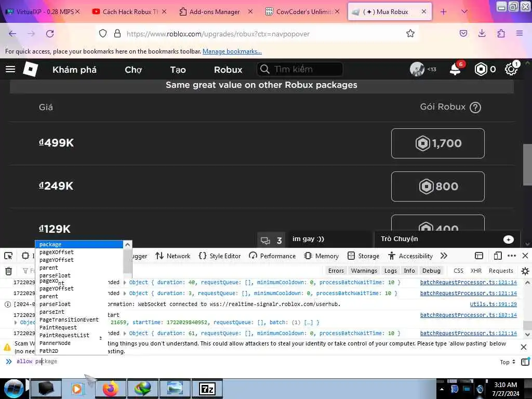Show more DevTools tabs with double chevron
Viewport: 532px width, 399px height.
click(x=444, y=256)
